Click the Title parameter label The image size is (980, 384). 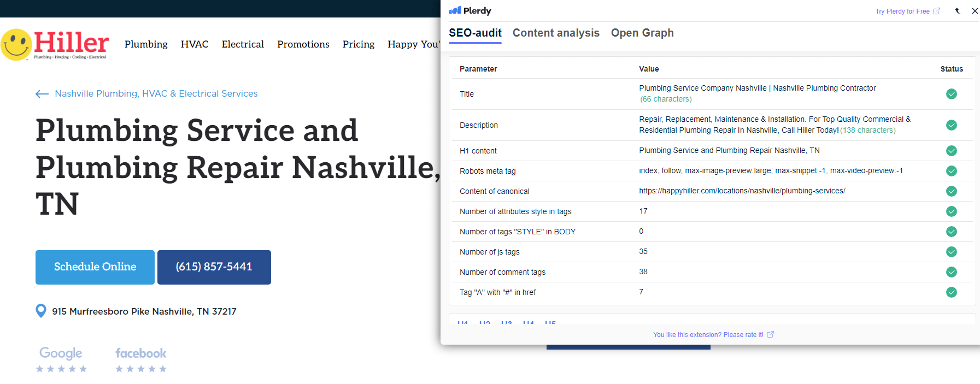coord(467,94)
